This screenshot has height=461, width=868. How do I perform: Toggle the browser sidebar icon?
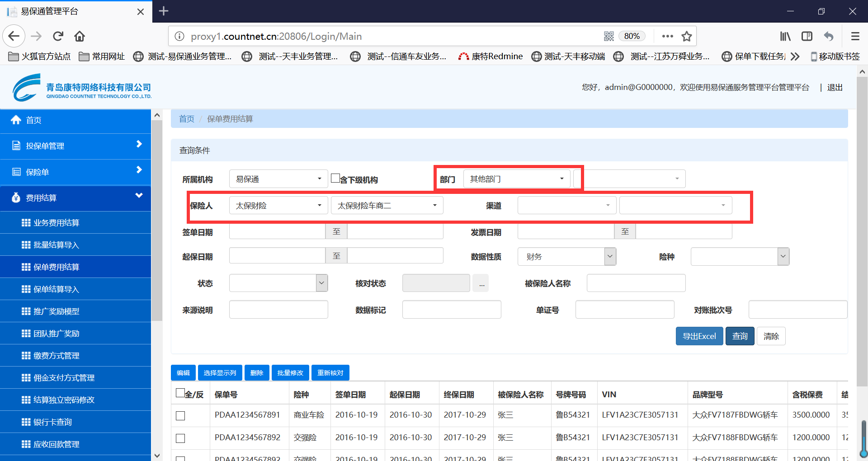click(x=807, y=36)
